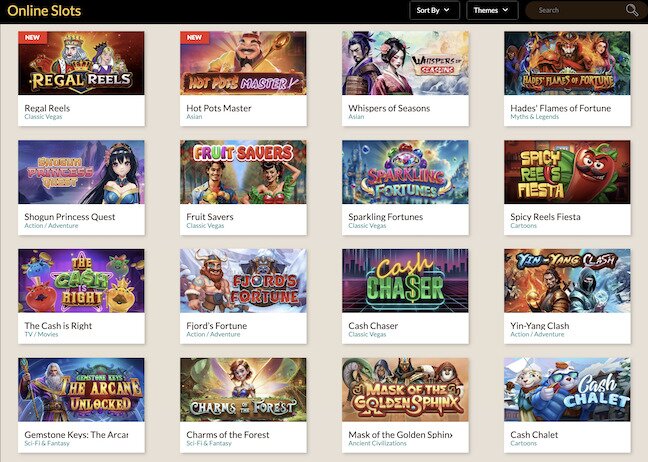Open The Cash is Right game image
This screenshot has width=648, height=462.
click(81, 281)
